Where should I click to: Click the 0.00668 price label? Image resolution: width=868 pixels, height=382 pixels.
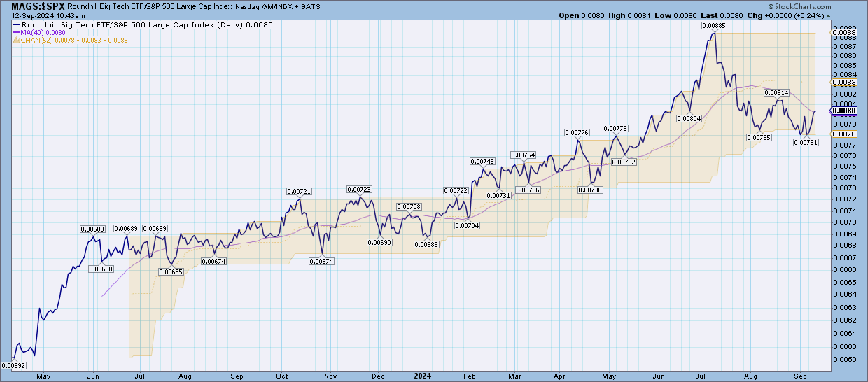tap(101, 269)
